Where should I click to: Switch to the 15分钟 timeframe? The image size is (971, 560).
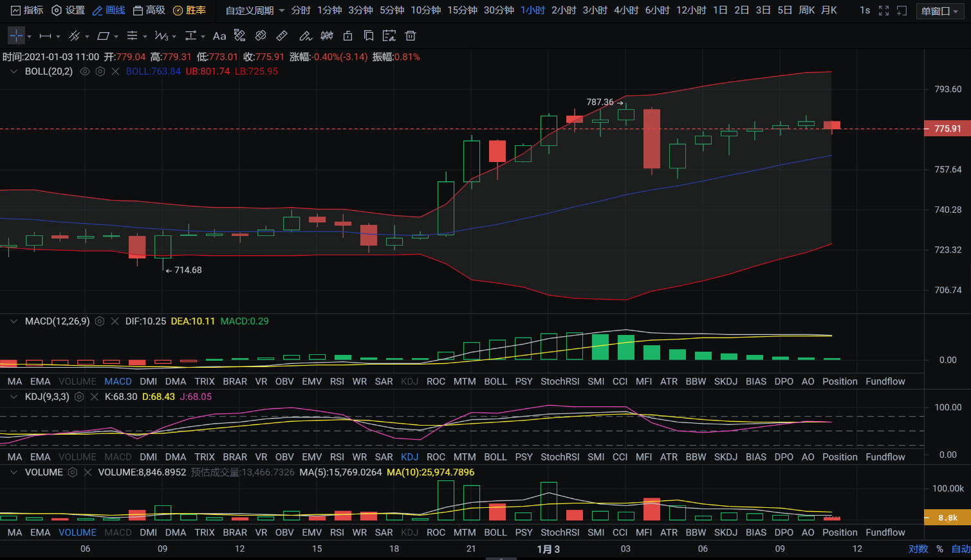click(x=462, y=10)
